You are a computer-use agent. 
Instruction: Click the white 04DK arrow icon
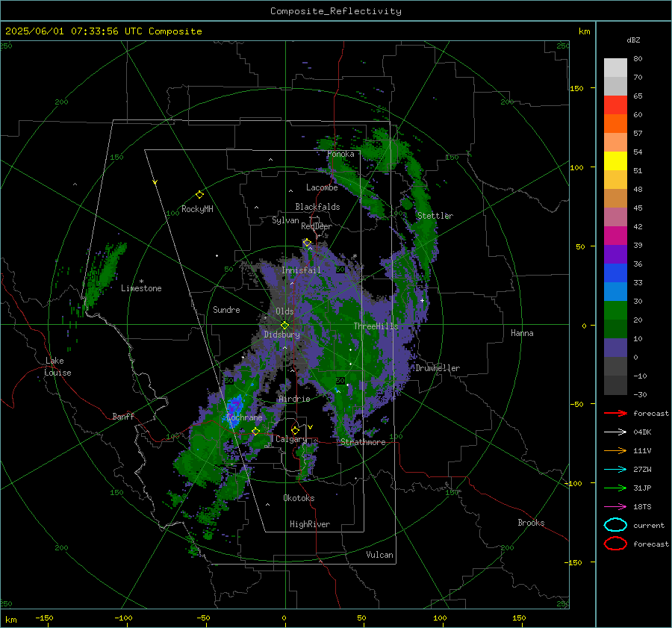tap(615, 432)
